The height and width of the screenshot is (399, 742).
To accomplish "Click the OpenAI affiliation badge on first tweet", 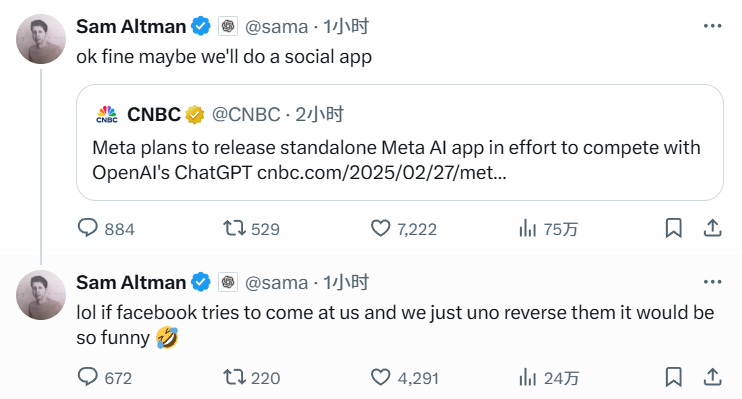I will [228, 26].
